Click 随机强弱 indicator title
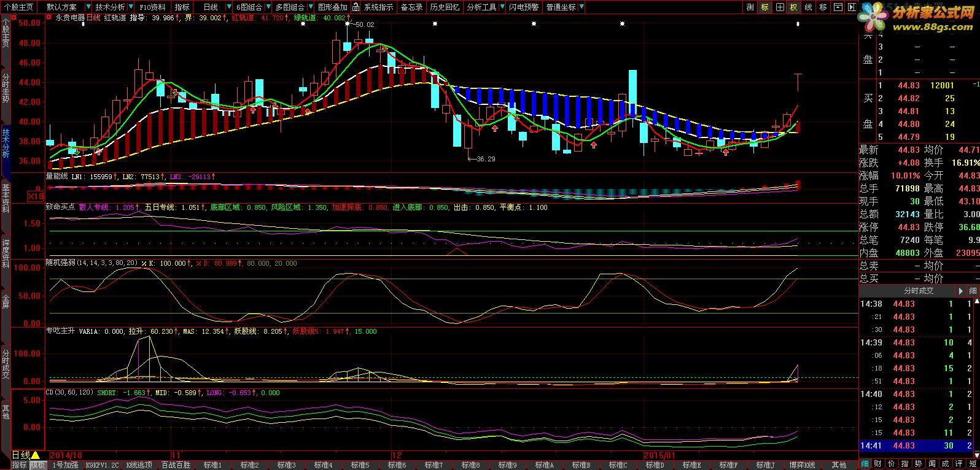Image resolution: width=980 pixels, height=470 pixels. pyautogui.click(x=61, y=263)
